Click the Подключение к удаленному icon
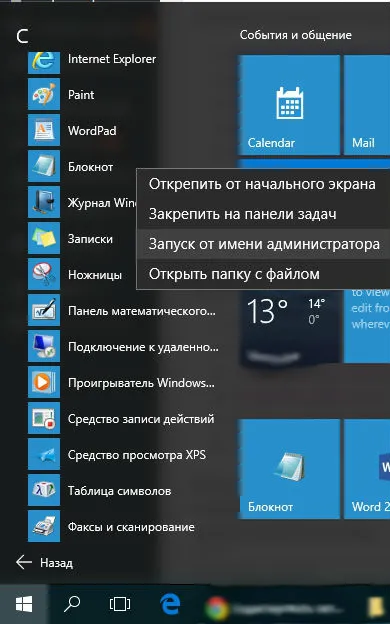This screenshot has height=624, width=390. [x=44, y=346]
